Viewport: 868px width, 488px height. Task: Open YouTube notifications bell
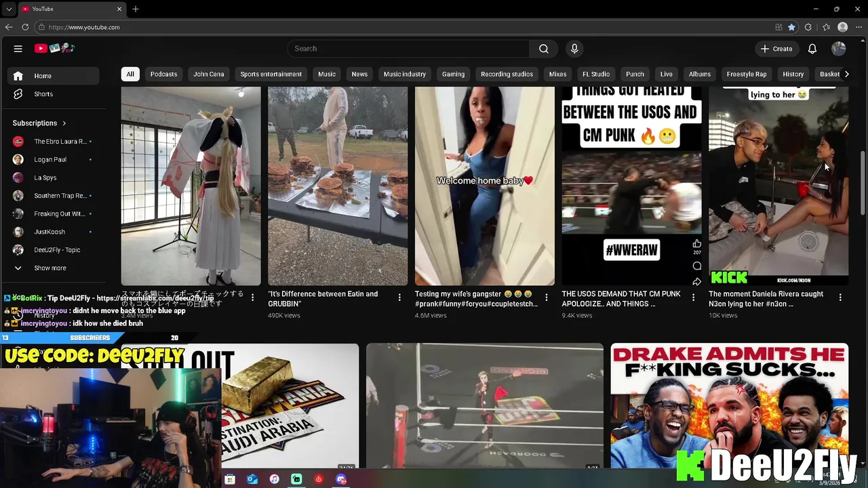812,49
